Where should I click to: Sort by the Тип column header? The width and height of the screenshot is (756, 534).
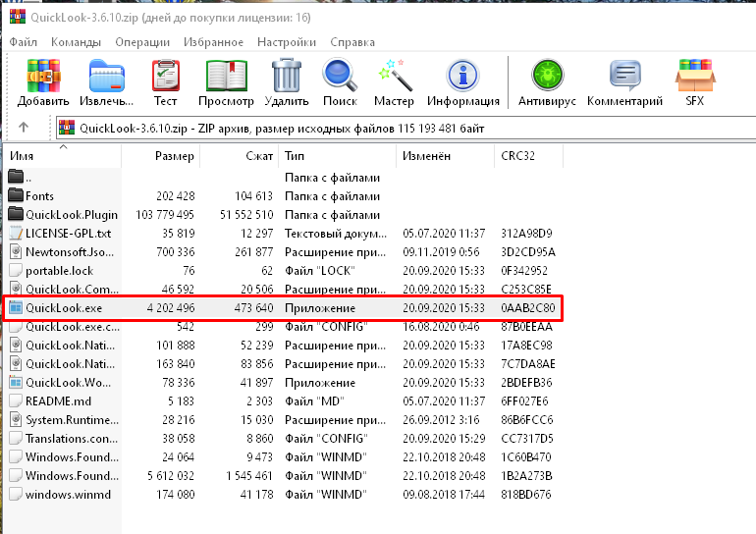click(337, 156)
